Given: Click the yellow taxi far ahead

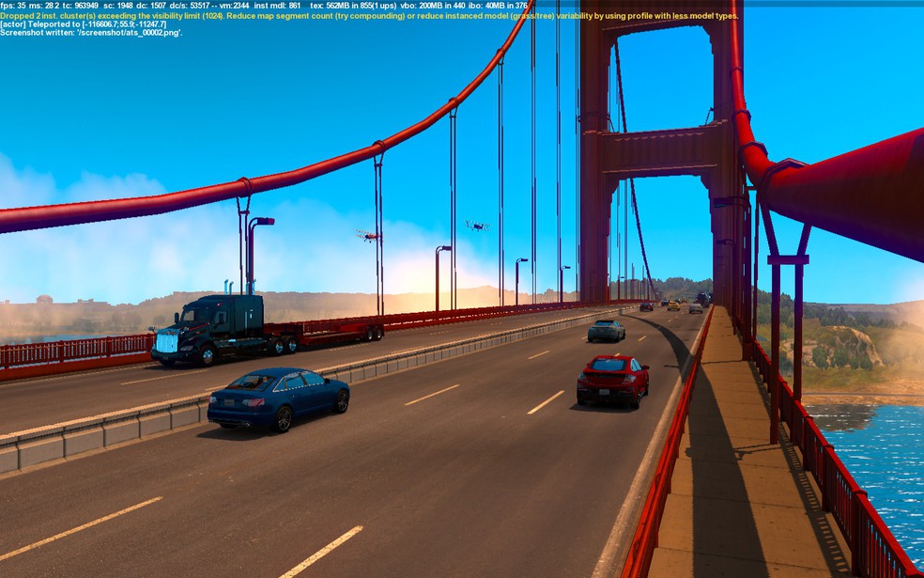Looking at the screenshot, I should pyautogui.click(x=673, y=305).
